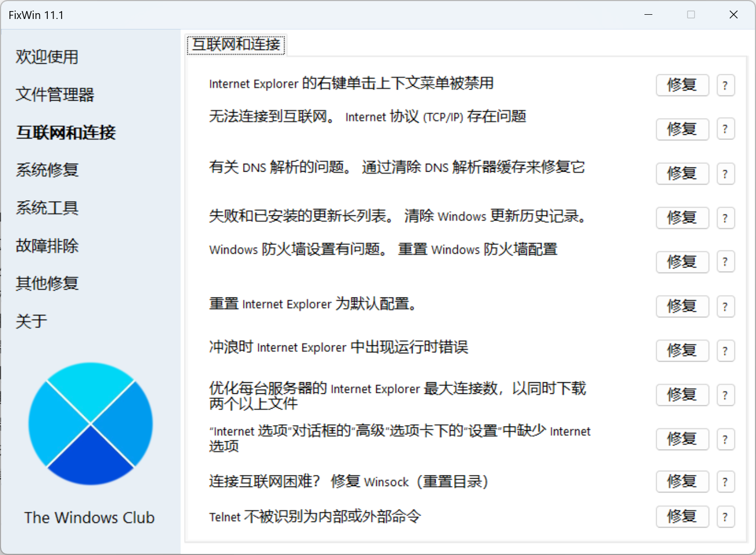
Task: Open the 故障排除 section
Action: pos(47,245)
